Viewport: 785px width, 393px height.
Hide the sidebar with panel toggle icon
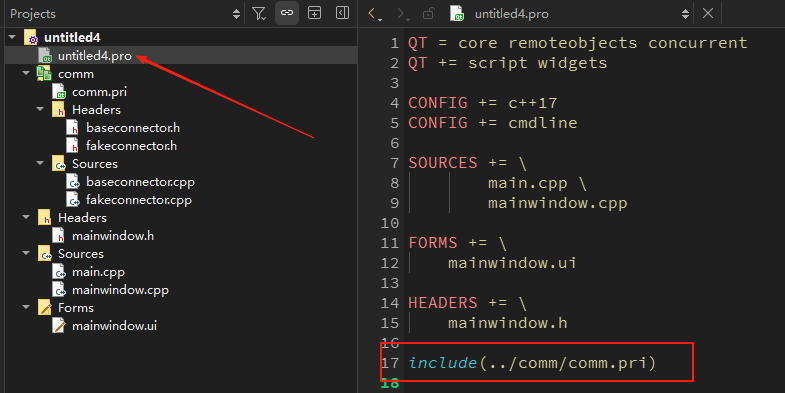[x=342, y=13]
